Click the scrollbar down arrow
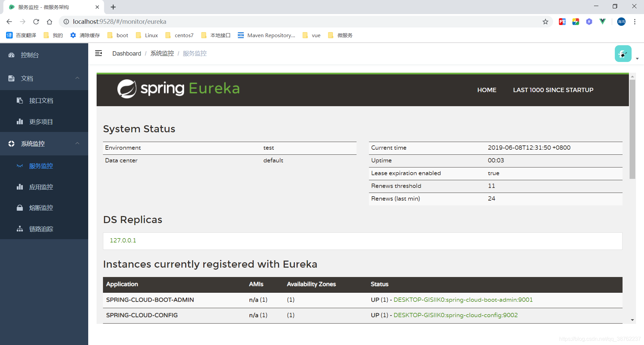Screen dimensions: 644x345 [632, 320]
